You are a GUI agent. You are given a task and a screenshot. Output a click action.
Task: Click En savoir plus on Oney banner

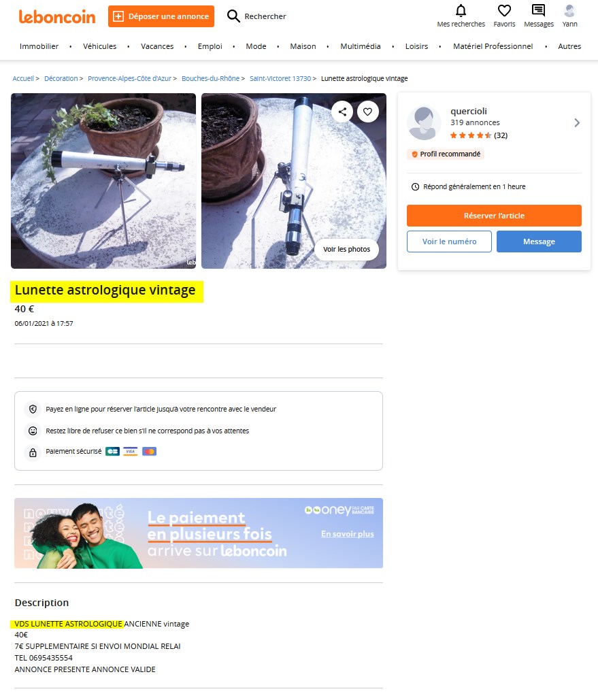(348, 534)
